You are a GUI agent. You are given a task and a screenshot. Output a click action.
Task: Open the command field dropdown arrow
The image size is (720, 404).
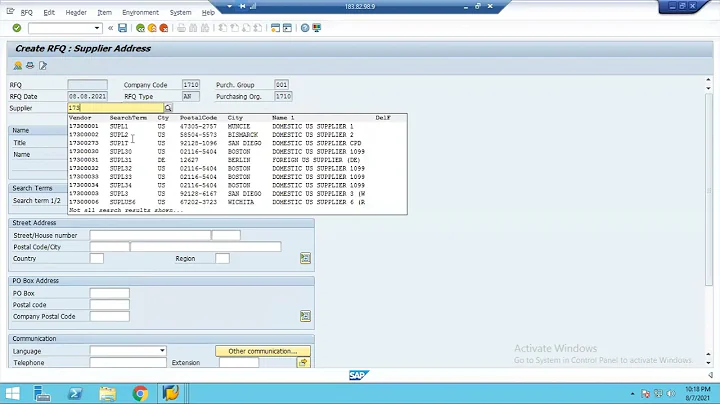[96, 28]
